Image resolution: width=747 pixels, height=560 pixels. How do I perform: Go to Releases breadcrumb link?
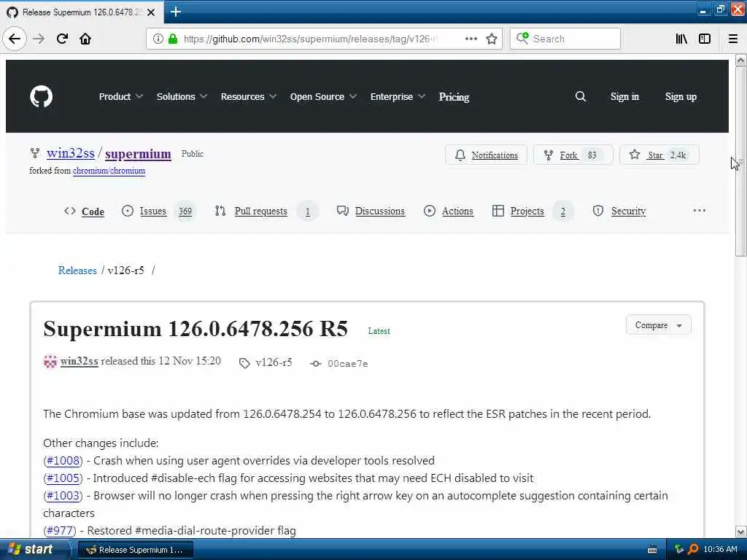[x=77, y=271]
